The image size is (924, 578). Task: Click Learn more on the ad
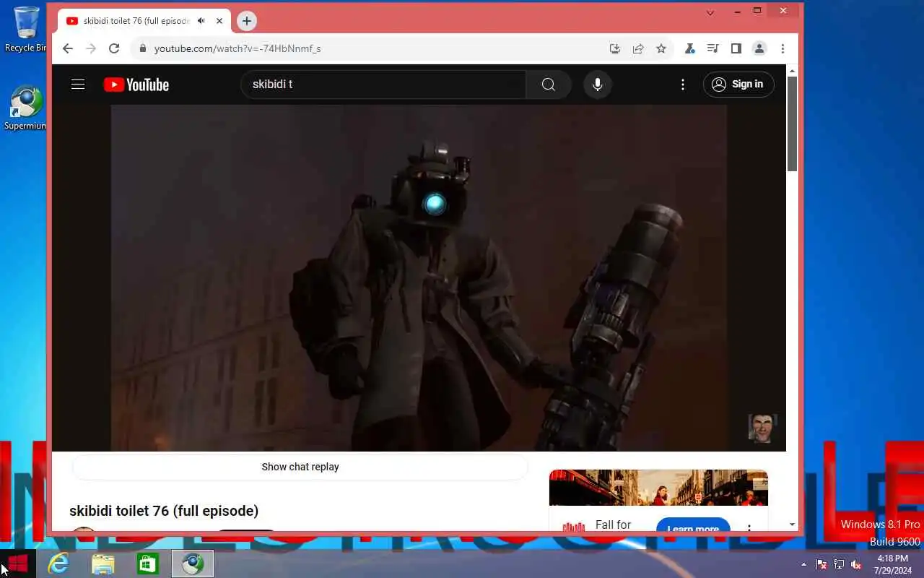[x=693, y=526]
